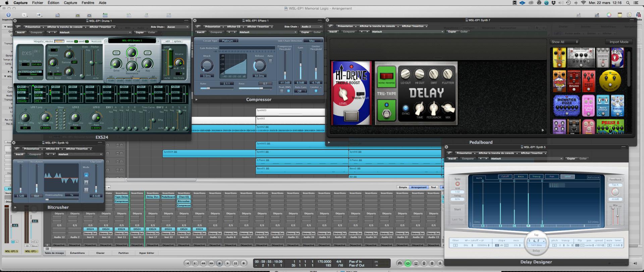Open the Fichier menu
This screenshot has height=272, width=644.
pos(38,3)
